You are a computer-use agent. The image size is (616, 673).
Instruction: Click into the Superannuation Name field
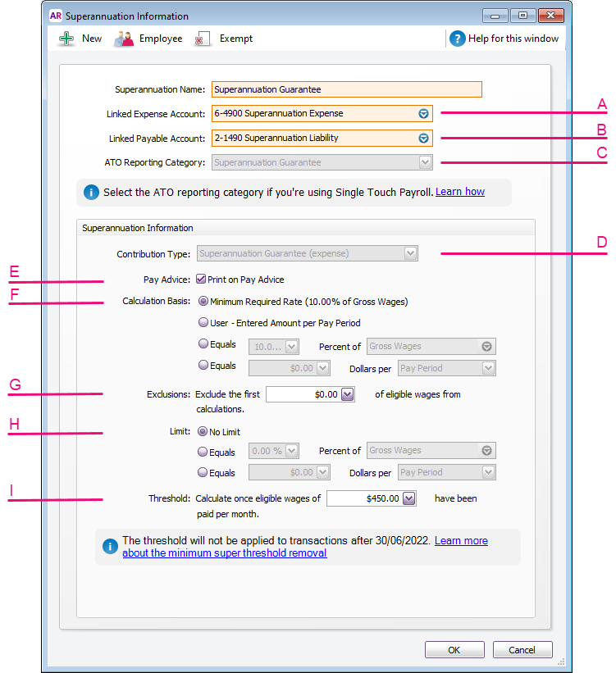pos(346,89)
